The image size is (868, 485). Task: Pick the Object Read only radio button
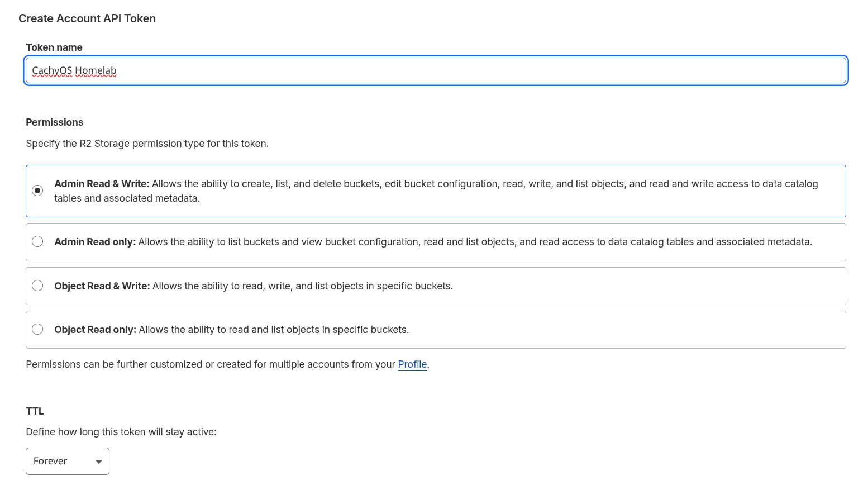pos(37,329)
